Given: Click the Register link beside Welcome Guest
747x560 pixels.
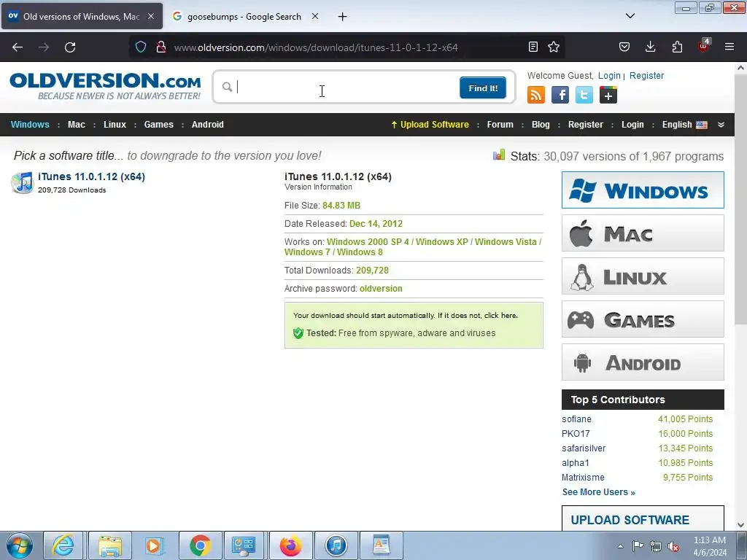Looking at the screenshot, I should [x=646, y=76].
